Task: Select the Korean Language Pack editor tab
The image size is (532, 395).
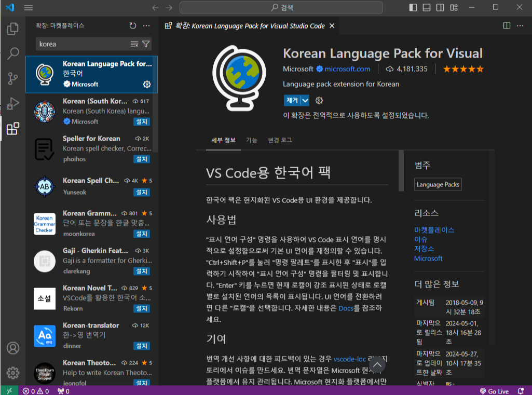Action: point(249,26)
